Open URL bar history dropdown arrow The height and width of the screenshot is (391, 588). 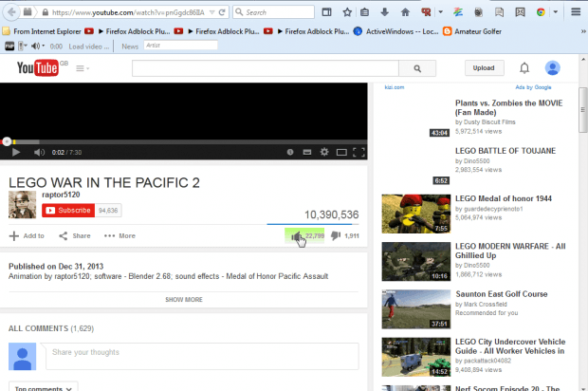pos(211,12)
